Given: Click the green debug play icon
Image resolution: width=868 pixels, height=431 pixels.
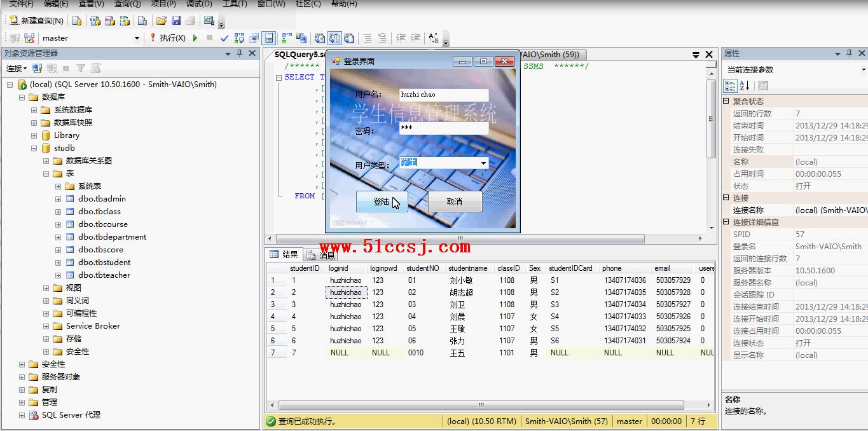Looking at the screenshot, I should [195, 38].
